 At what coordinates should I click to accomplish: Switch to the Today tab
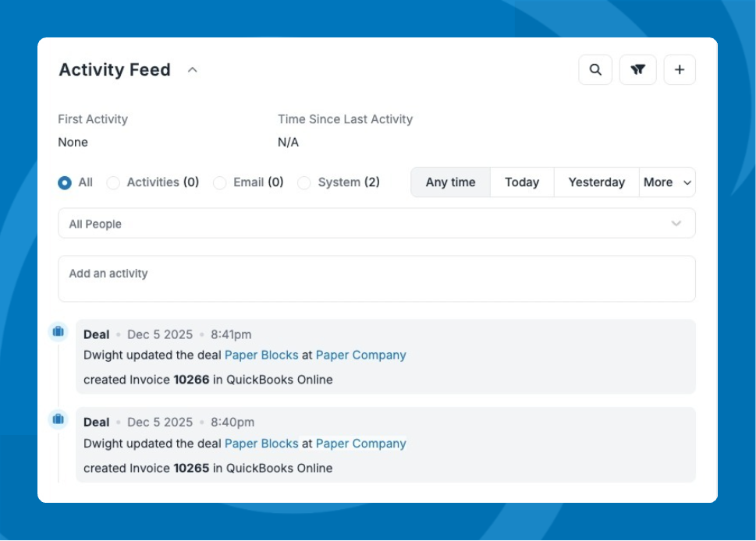[521, 182]
